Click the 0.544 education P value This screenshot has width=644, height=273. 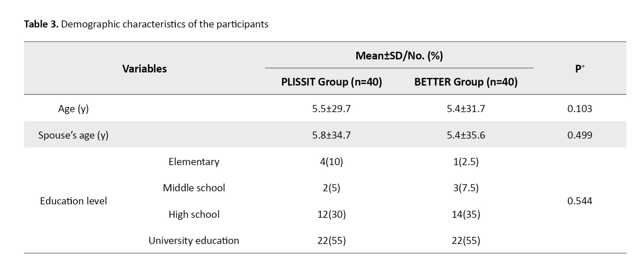point(580,201)
